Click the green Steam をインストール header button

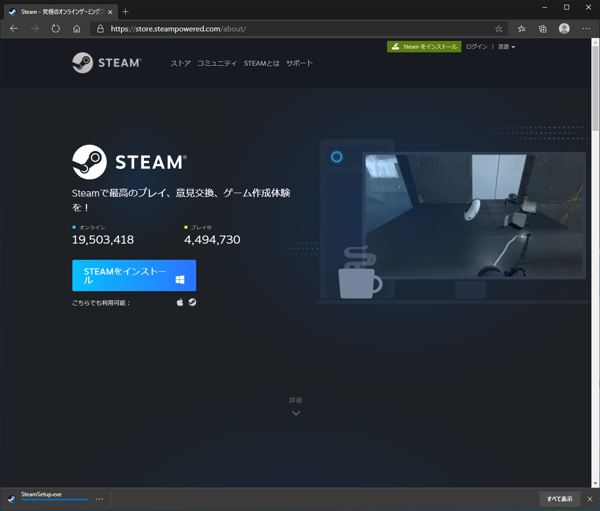pos(424,47)
